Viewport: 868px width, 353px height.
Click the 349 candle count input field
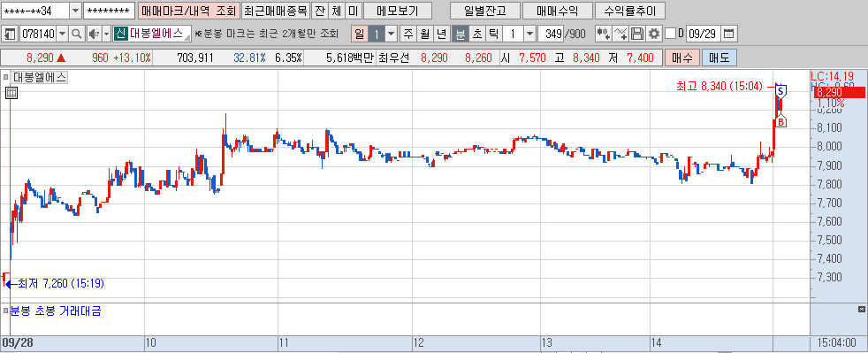(x=552, y=34)
